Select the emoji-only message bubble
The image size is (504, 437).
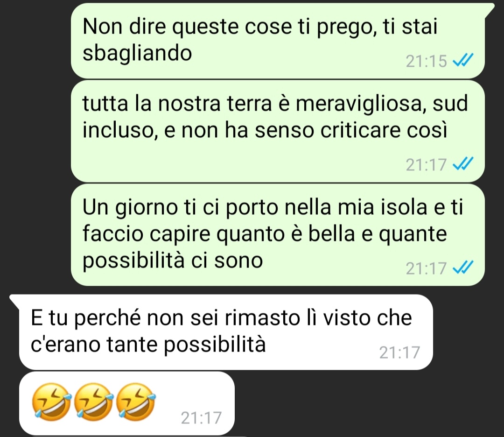(126, 403)
